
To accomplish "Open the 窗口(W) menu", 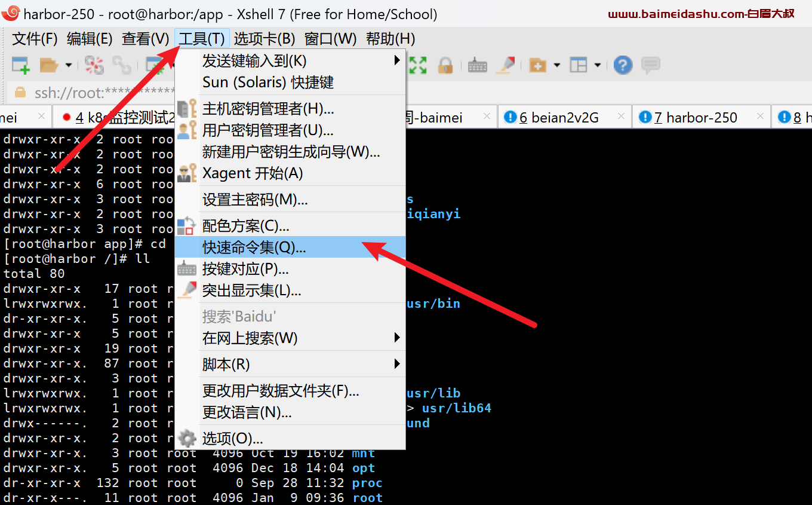I will point(330,39).
